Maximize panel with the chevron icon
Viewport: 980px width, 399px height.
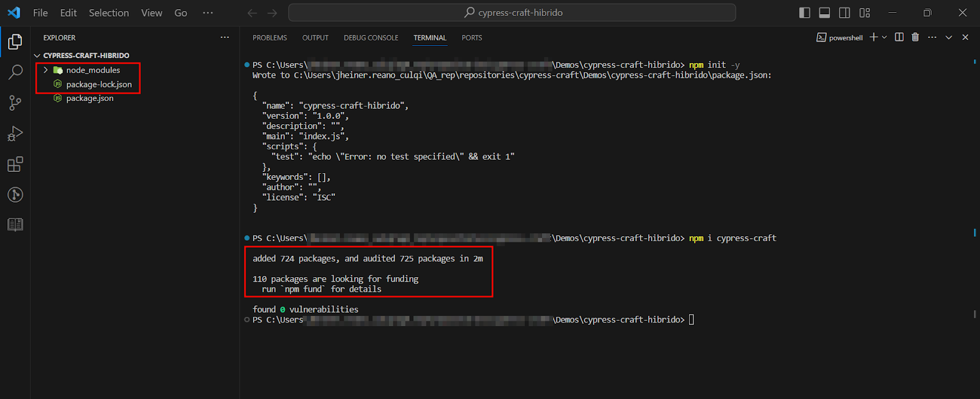tap(949, 37)
